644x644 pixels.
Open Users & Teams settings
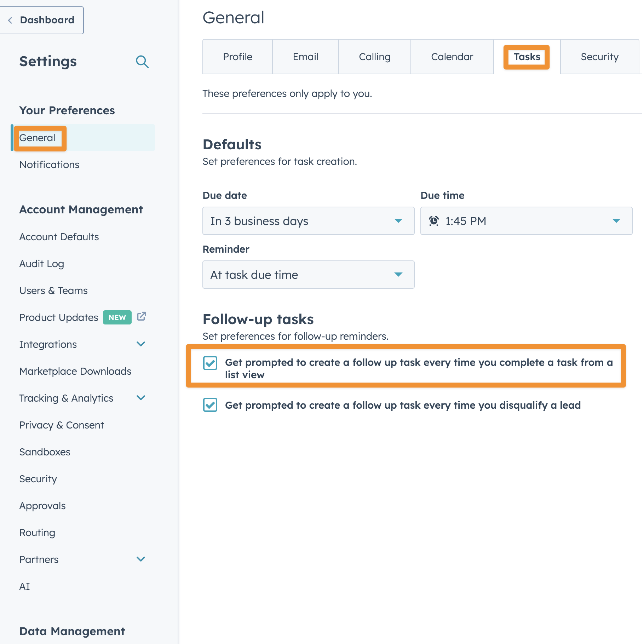pos(53,291)
